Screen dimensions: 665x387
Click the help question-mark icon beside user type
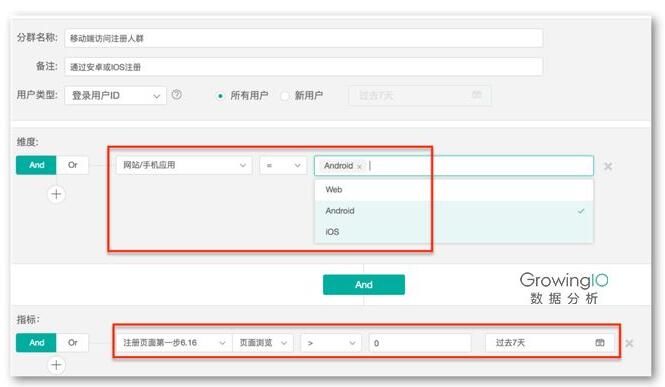pos(177,95)
